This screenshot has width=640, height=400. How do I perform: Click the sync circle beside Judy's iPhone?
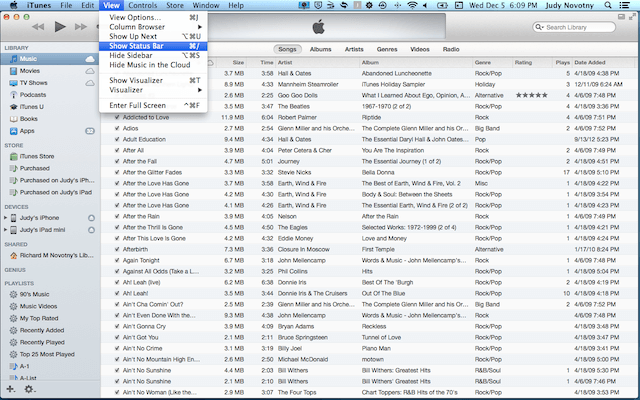click(91, 218)
